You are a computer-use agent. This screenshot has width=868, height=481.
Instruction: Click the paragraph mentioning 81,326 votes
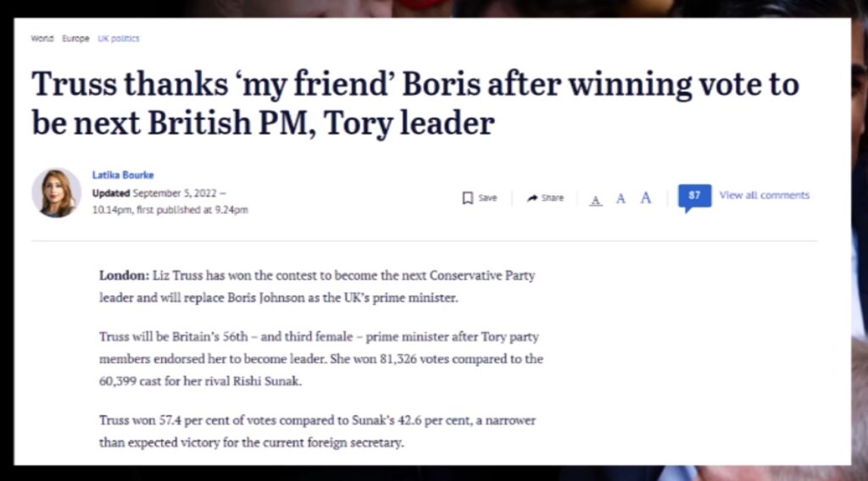click(x=320, y=359)
